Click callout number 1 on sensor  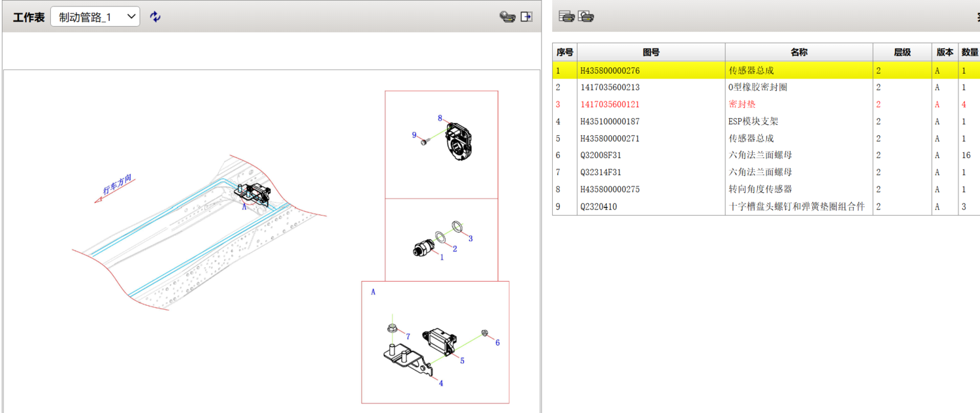pos(442,257)
